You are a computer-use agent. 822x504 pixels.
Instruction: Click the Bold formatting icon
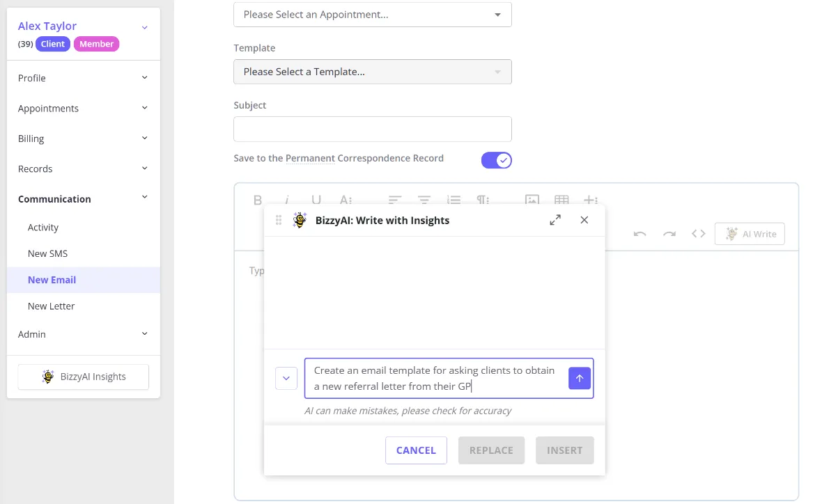click(258, 200)
